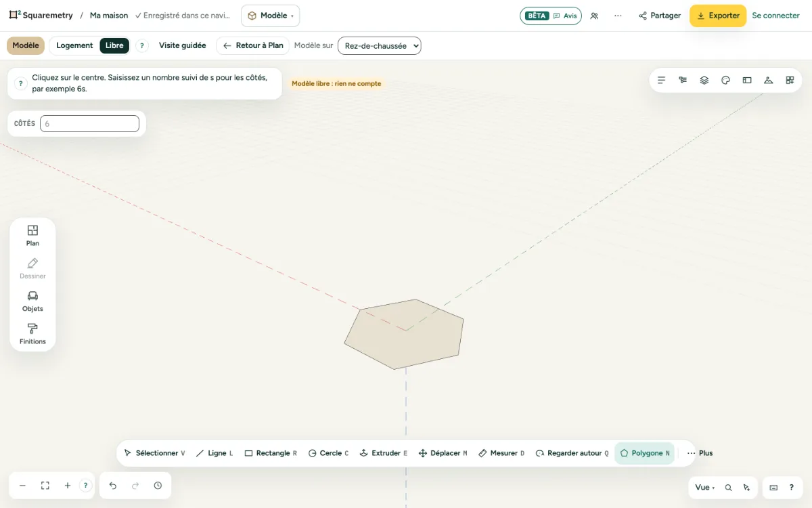Click the history clock icon
Screen dimensions: 812x508
coord(158,486)
